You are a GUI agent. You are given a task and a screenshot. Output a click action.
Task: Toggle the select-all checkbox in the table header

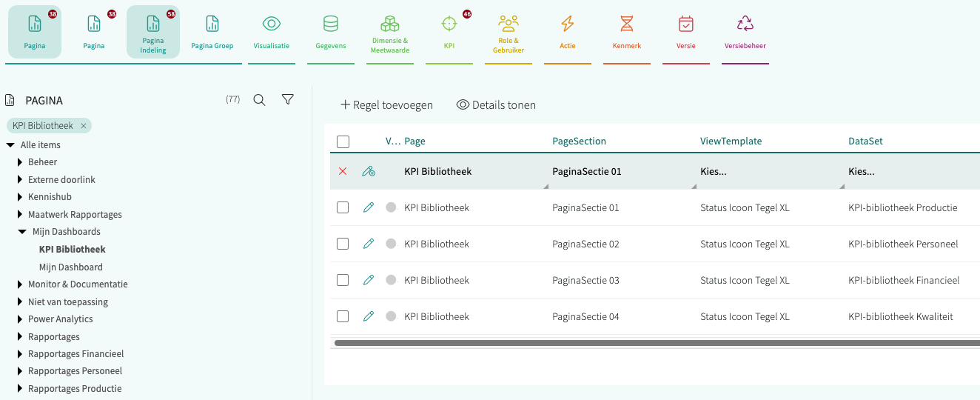pyautogui.click(x=343, y=141)
